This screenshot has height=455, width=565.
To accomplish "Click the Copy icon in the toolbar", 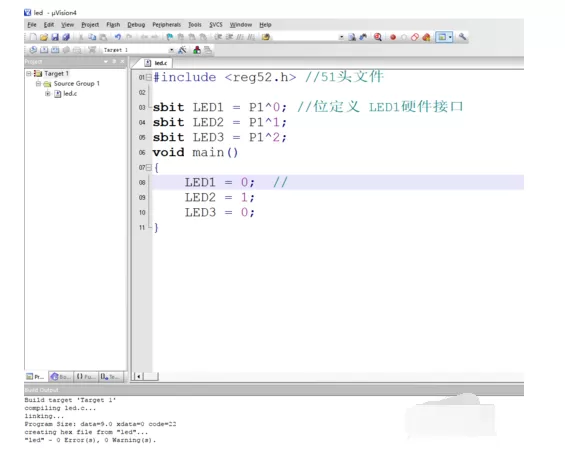I will click(92, 37).
